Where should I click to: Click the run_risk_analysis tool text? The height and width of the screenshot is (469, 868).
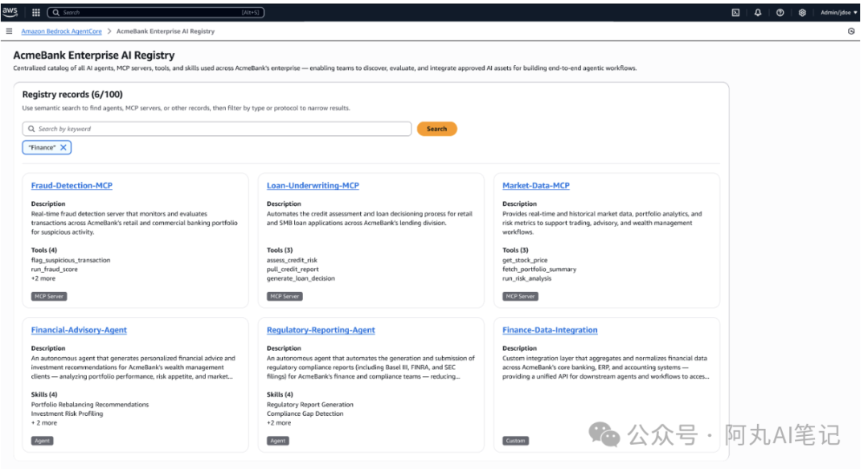(x=527, y=278)
